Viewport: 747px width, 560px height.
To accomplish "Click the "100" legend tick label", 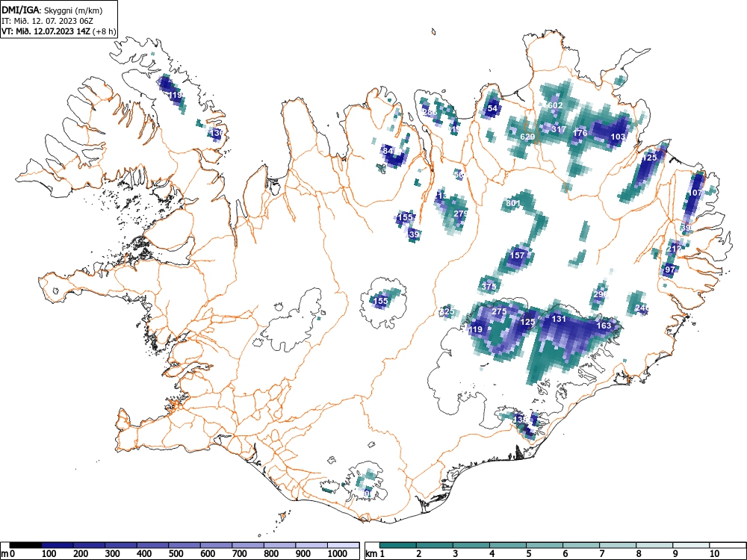I will pyautogui.click(x=49, y=554).
